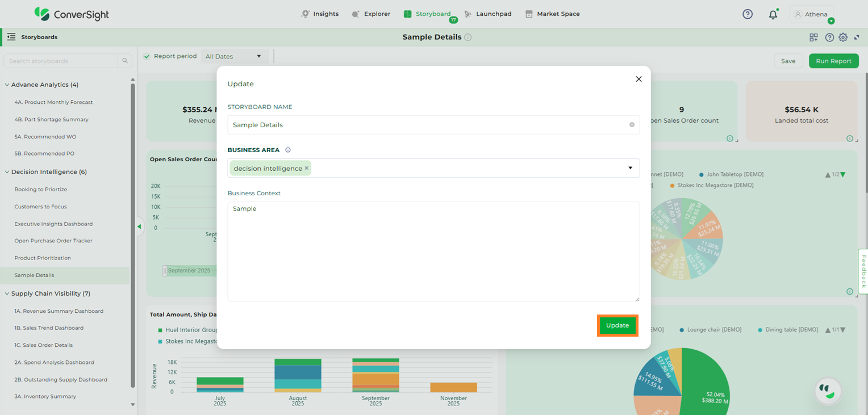Switch to the Explorer tab
The width and height of the screenshot is (868, 415).
click(x=371, y=14)
